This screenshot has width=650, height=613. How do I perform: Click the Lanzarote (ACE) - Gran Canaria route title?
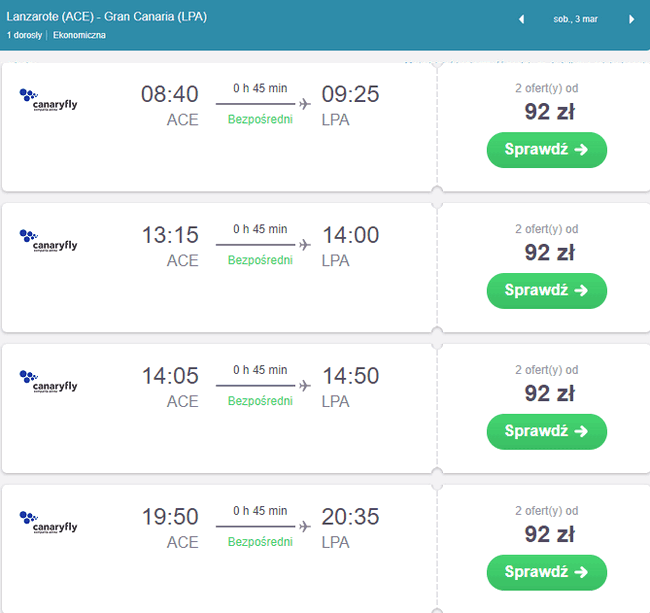107,17
